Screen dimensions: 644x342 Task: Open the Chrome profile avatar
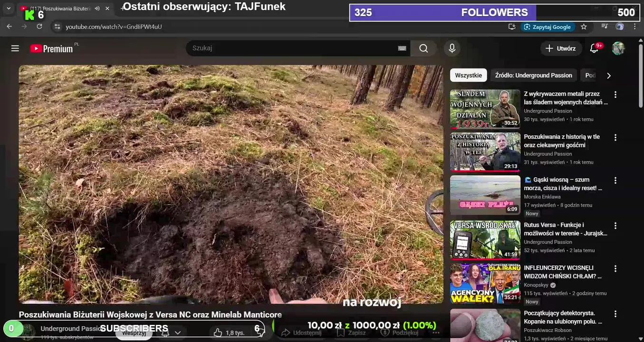620,27
